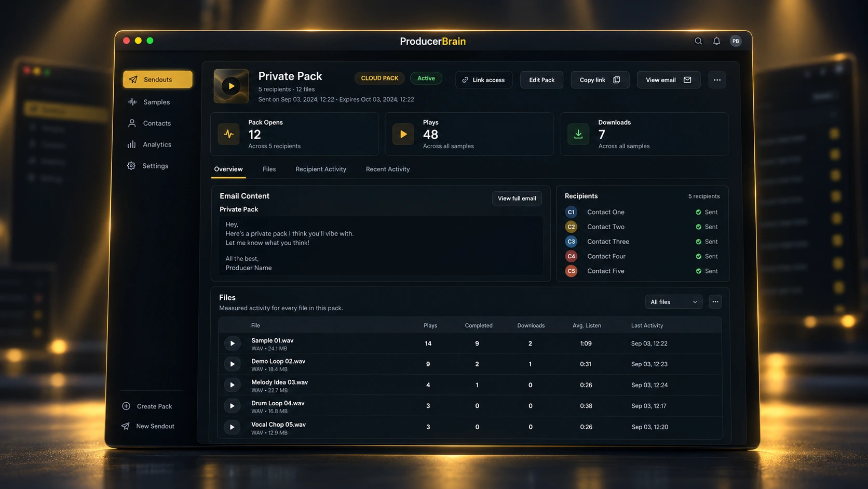868x489 pixels.
Task: Click the Downloads column header
Action: (x=531, y=326)
